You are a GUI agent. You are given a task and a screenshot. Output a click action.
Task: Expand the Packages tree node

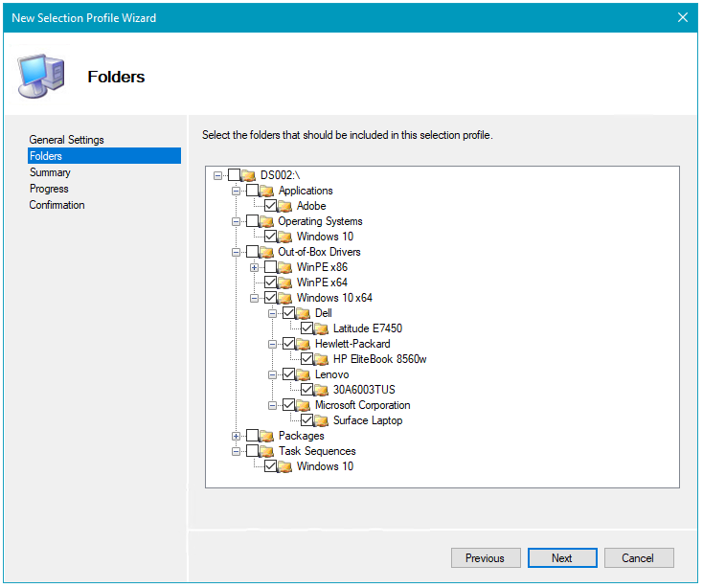237,436
